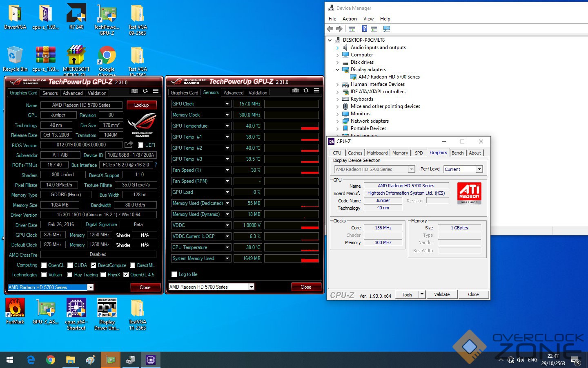Click the refresh icon in GPU-Z Sensors window
This screenshot has height=368, width=588.
[306, 90]
